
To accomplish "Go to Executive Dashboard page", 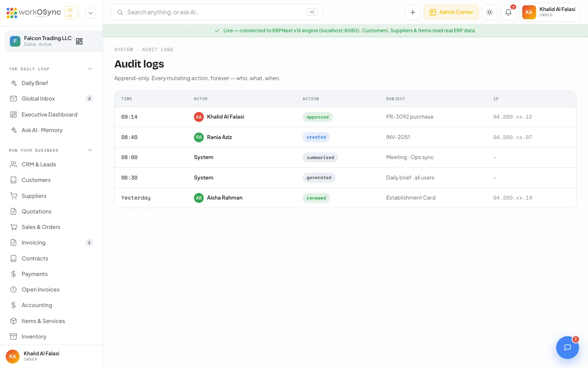I will pyautogui.click(x=51, y=114).
